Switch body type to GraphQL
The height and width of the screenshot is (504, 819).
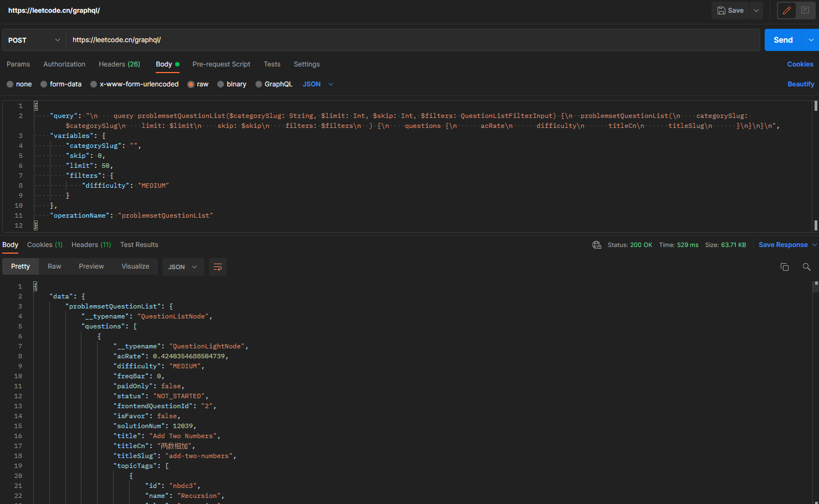pos(258,84)
